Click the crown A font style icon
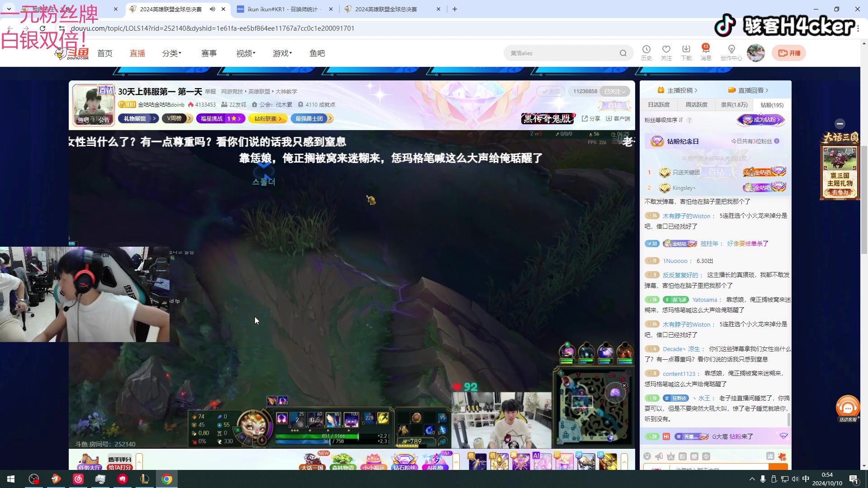Viewport: 868px width, 488px height. [x=671, y=456]
